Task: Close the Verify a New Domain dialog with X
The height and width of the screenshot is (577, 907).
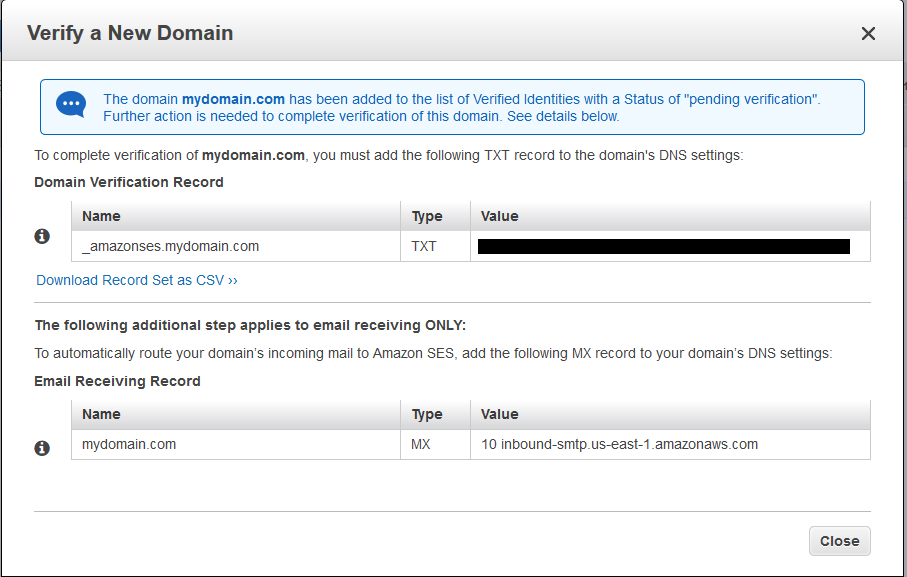Action: 868,34
